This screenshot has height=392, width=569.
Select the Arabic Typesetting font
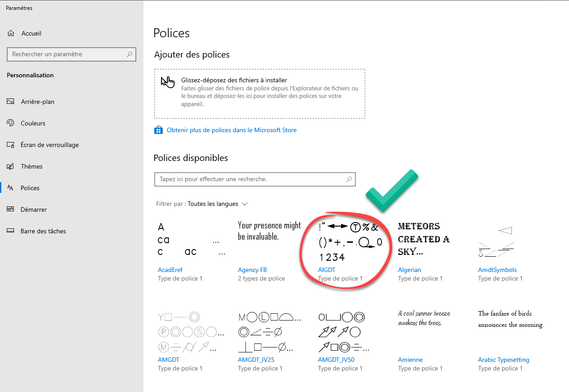[503, 360]
